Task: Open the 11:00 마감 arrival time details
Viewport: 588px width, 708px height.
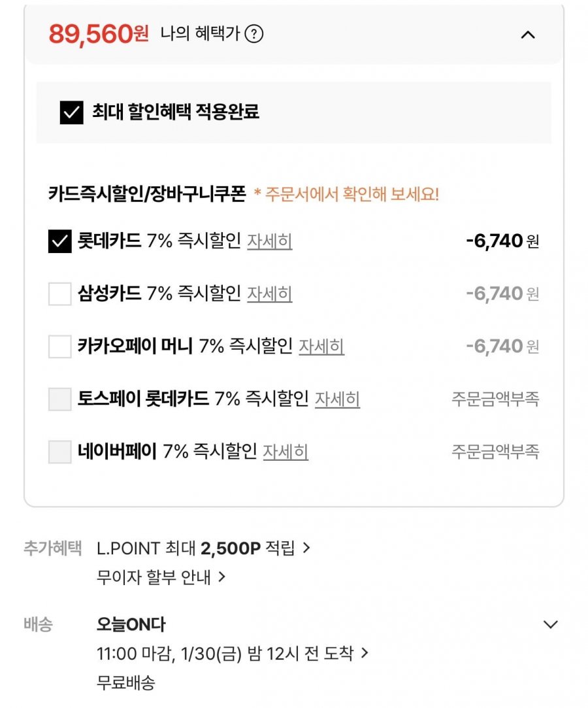Action: click(x=232, y=653)
